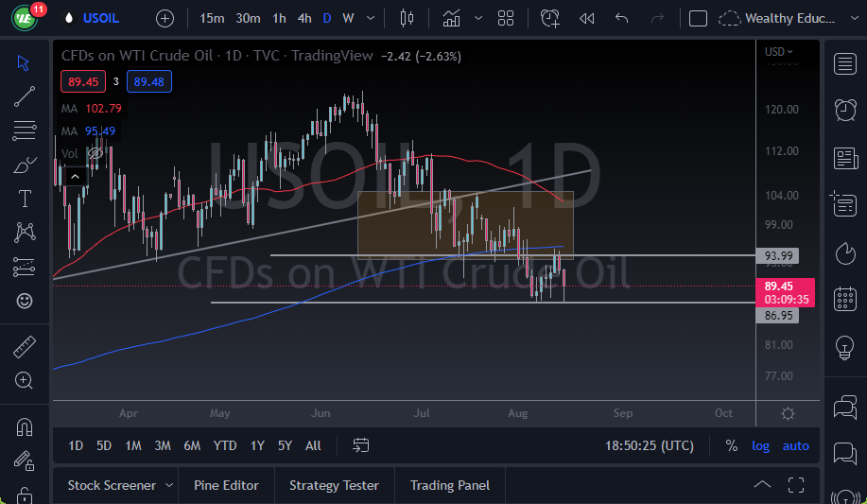Open the hotlists panel
The image size is (867, 504).
tap(845, 253)
